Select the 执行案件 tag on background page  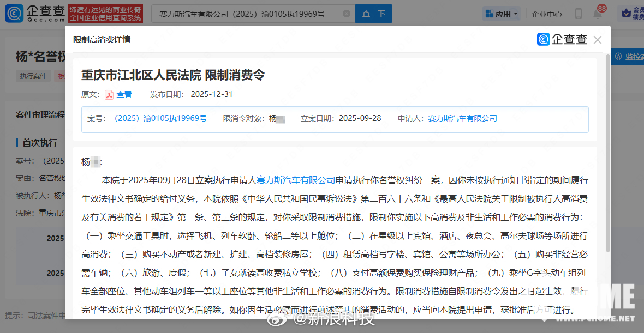[34, 76]
